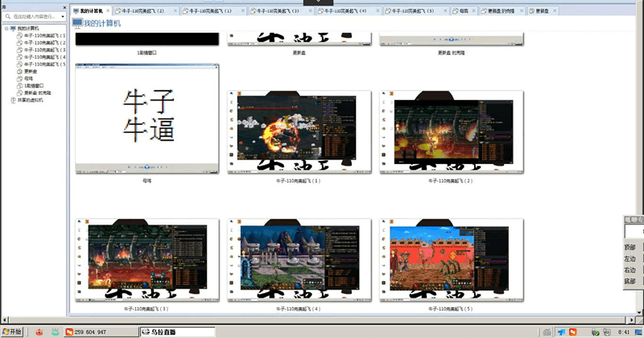Click the 右边 button in the right panel
644x338 pixels.
click(x=630, y=270)
